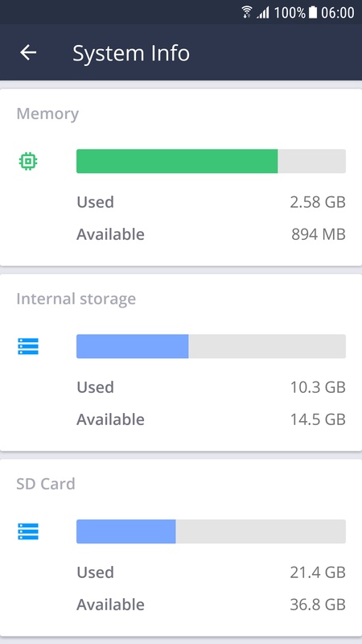Click the 10.3 GB used storage value
Image resolution: width=362 pixels, height=644 pixels.
[318, 387]
